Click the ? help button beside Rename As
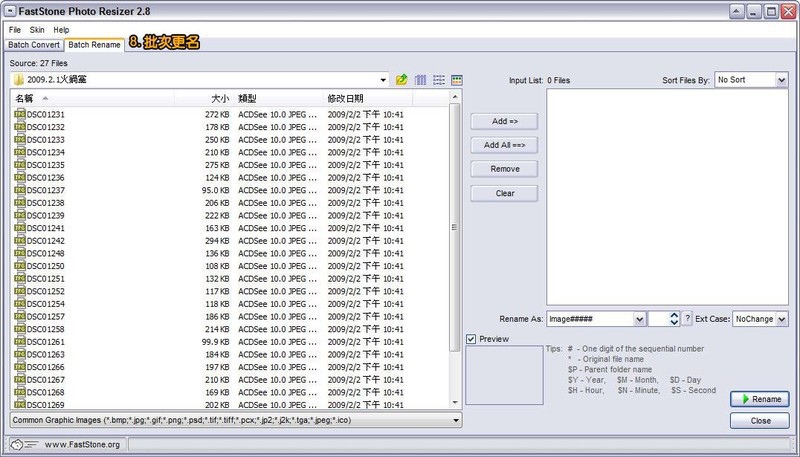The height and width of the screenshot is (457, 800). click(x=687, y=319)
